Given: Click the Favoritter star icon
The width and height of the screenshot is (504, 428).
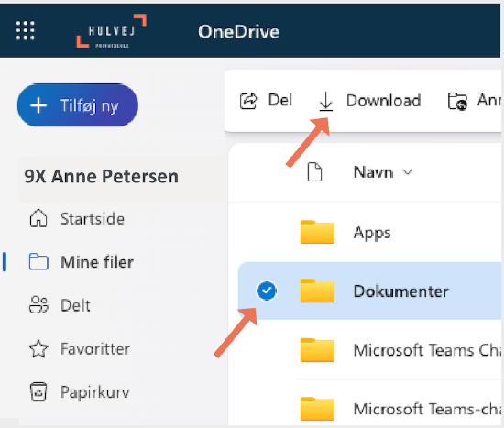Looking at the screenshot, I should pos(38,348).
